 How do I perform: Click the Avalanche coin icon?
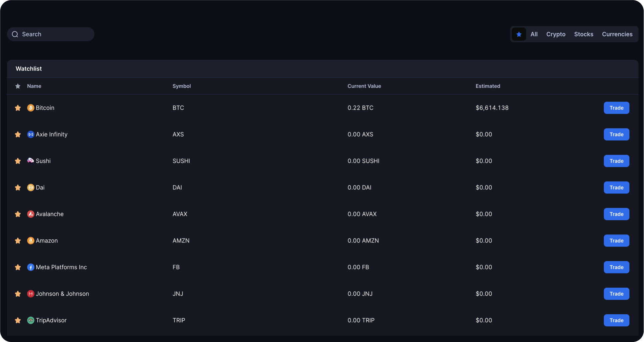[x=31, y=214]
